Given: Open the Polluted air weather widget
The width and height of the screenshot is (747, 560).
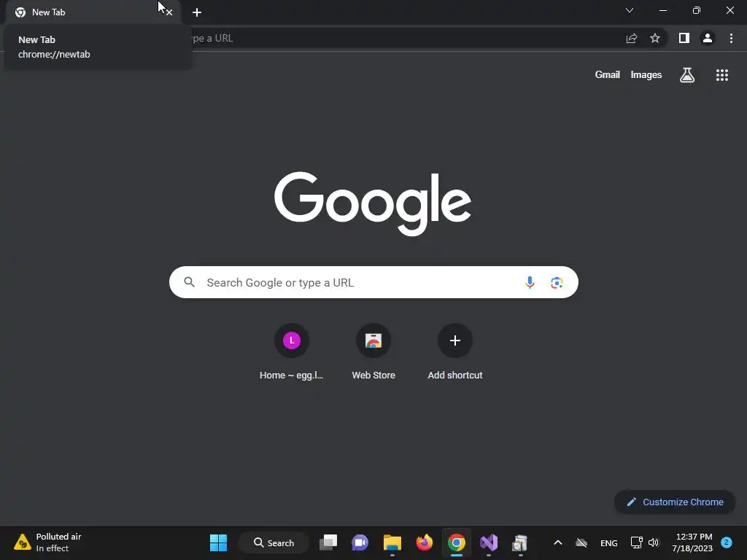Looking at the screenshot, I should pyautogui.click(x=47, y=542).
